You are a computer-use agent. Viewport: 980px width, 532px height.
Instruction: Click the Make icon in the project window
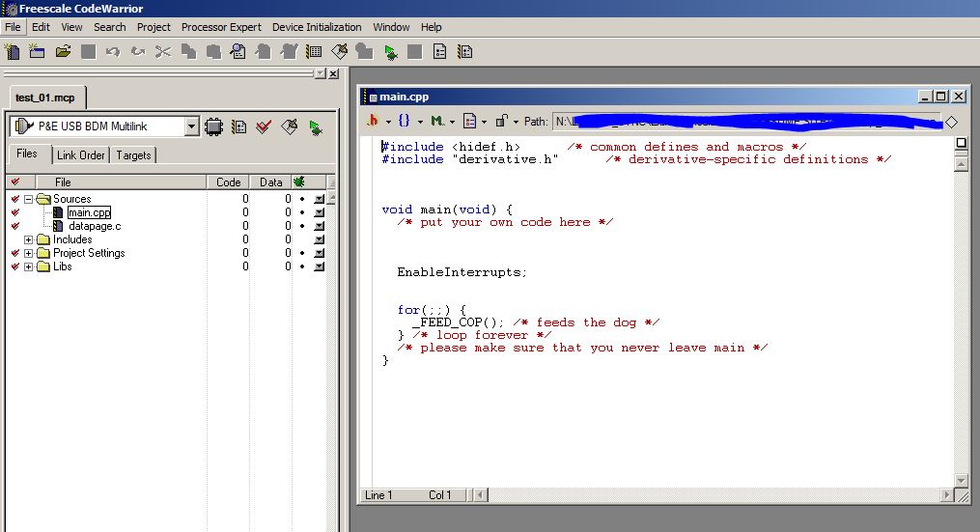click(290, 126)
